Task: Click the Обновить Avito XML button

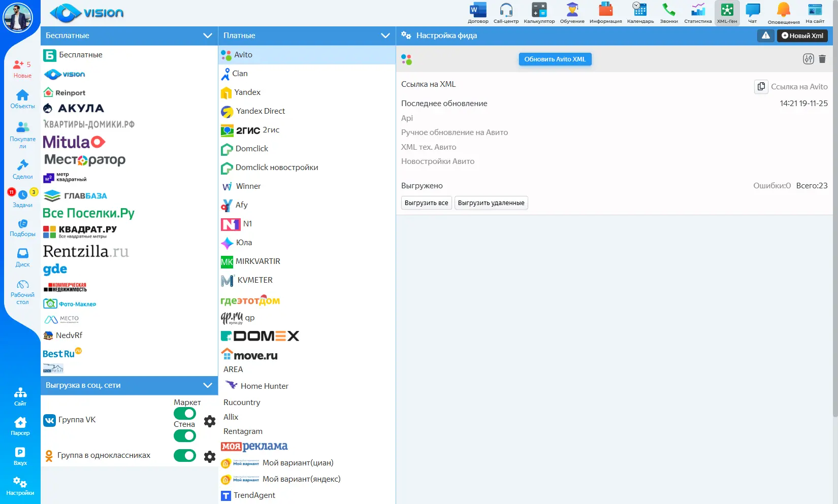Action: [x=555, y=59]
